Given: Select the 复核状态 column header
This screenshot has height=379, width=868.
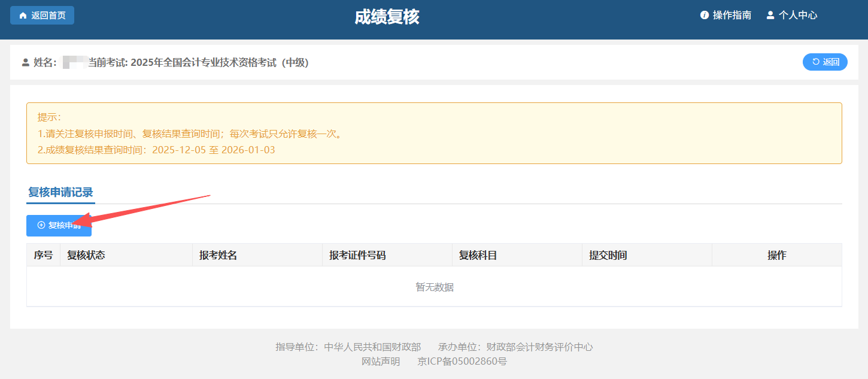Looking at the screenshot, I should pyautogui.click(x=86, y=255).
